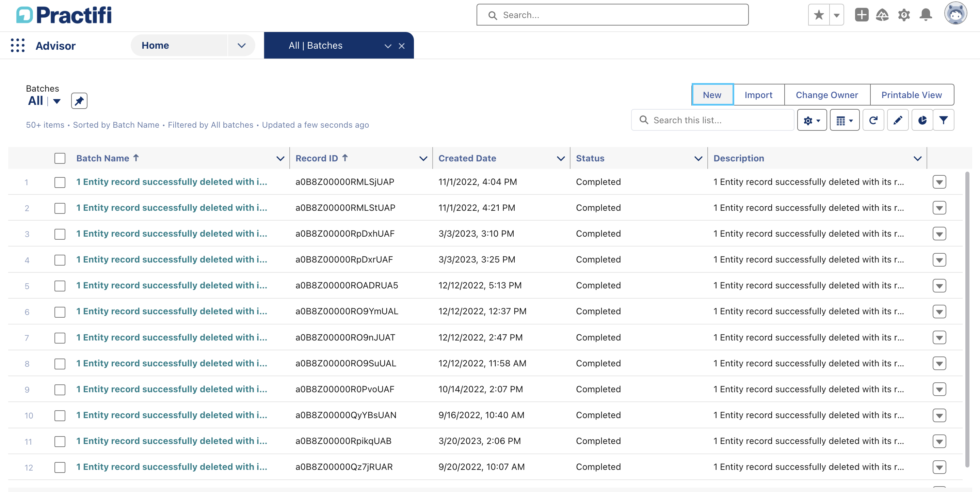The image size is (980, 492).
Task: Focus the Search this list field
Action: click(x=712, y=120)
